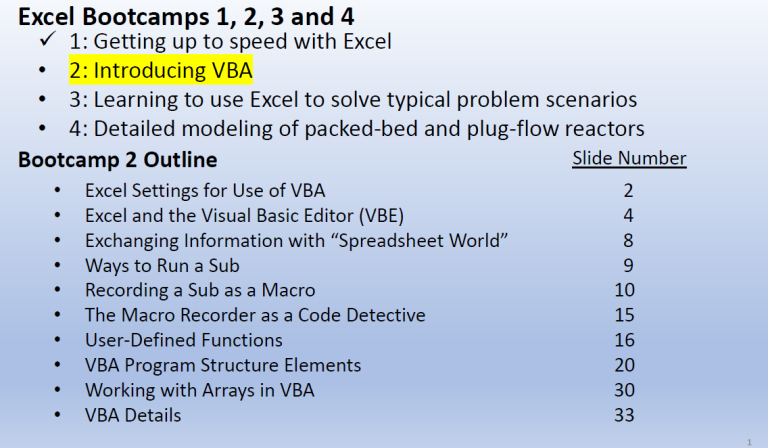Click the checkmark beside item 1
Viewport: 768px width, 448px height.
point(46,40)
